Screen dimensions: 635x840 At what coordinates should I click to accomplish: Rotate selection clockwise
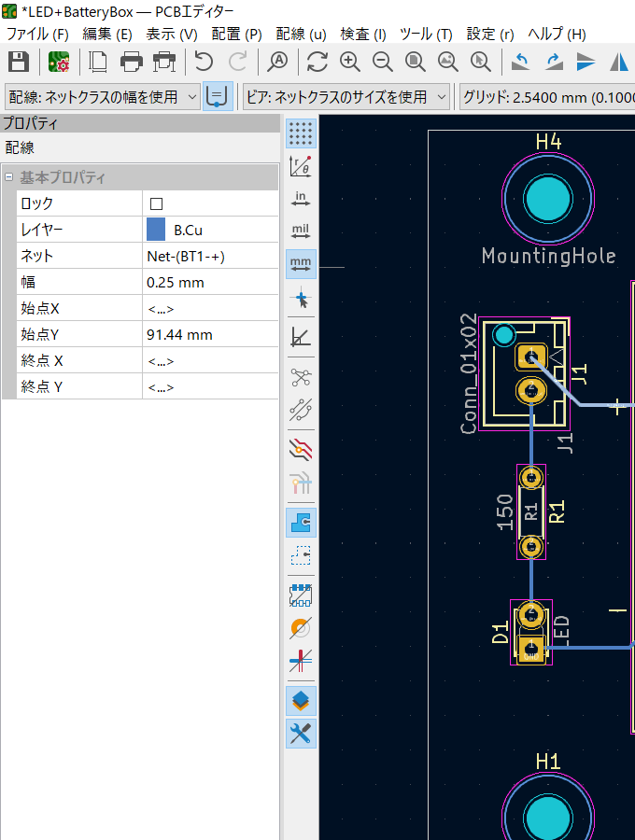554,63
